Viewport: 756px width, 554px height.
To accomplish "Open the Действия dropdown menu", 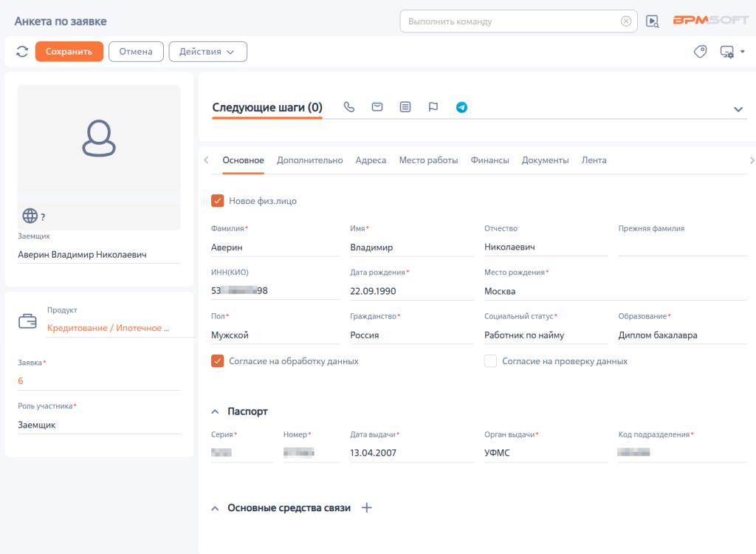I will (x=207, y=52).
